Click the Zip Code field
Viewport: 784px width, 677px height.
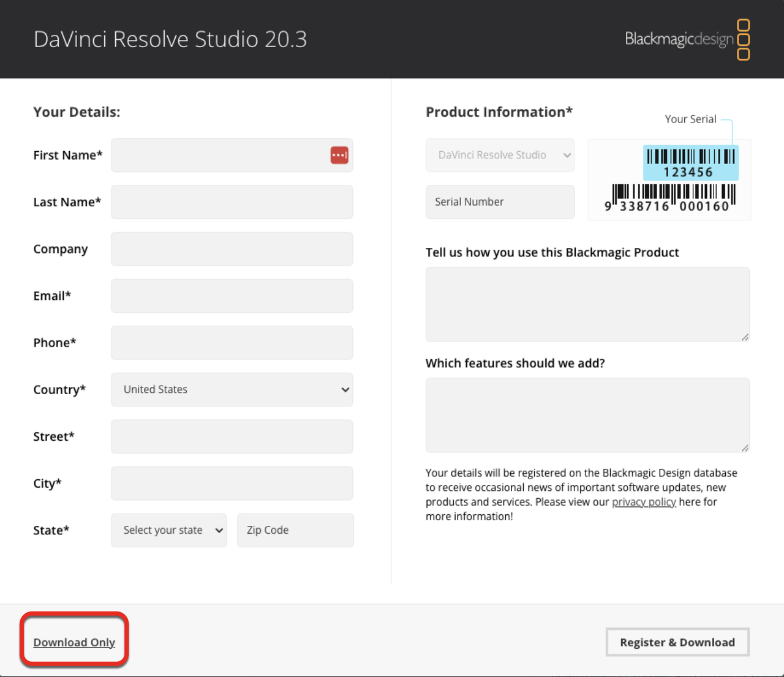pos(295,530)
